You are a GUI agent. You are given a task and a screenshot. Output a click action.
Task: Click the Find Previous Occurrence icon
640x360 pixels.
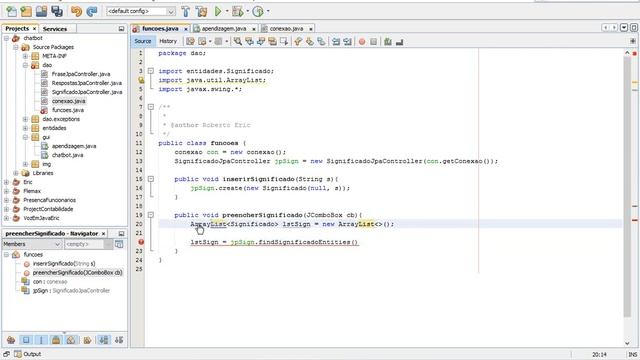249,41
